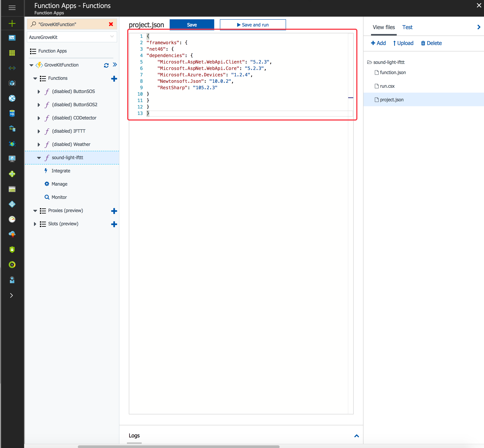Clear the GroveKitFunction search with red X

(x=111, y=24)
